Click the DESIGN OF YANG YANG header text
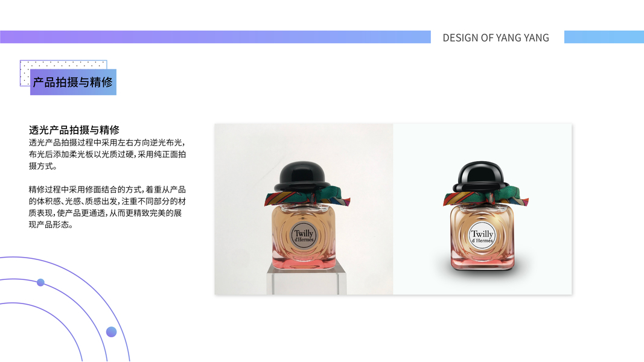This screenshot has width=644, height=362. click(496, 38)
